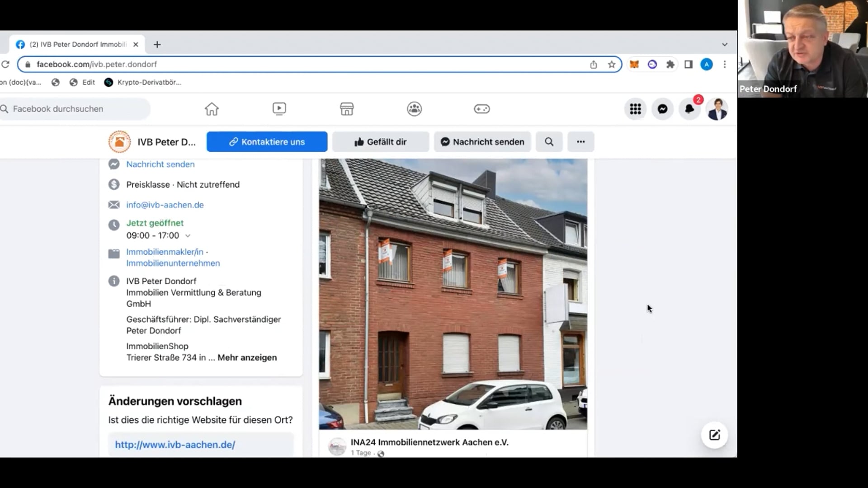This screenshot has width=868, height=488.
Task: Open a new browser tab
Action: coord(157,44)
